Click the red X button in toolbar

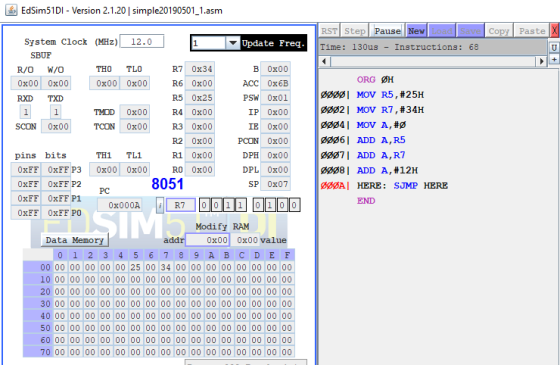[x=555, y=31]
